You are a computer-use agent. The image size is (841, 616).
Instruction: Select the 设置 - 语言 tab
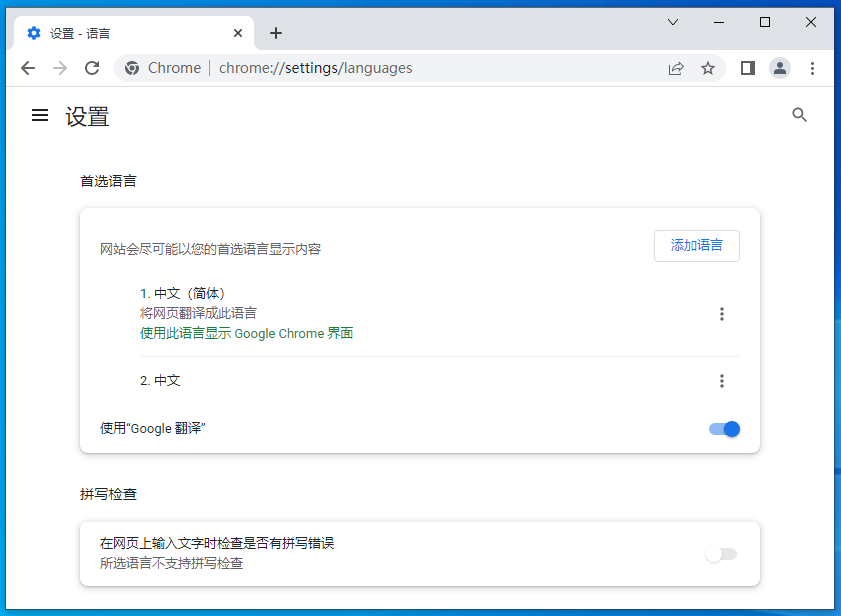click(134, 33)
